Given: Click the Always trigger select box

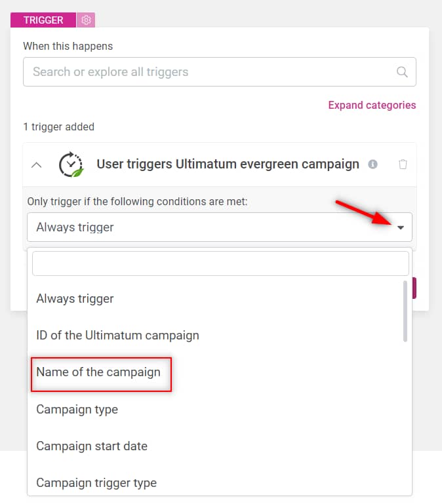Looking at the screenshot, I should [210, 227].
